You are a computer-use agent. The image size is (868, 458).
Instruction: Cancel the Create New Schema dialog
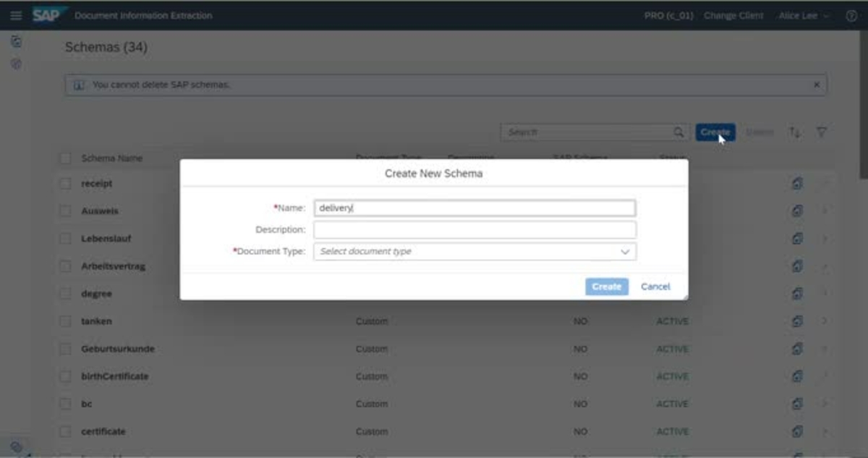(655, 287)
